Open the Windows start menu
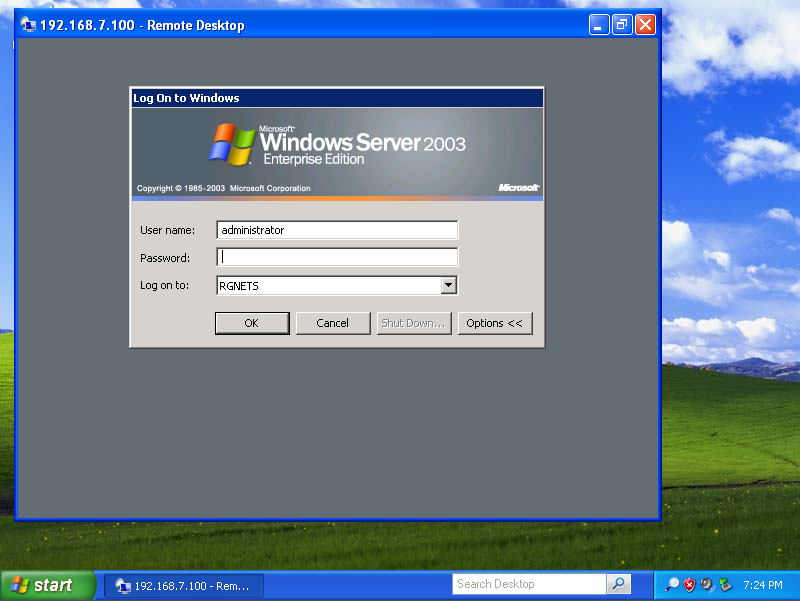The width and height of the screenshot is (800, 601). click(47, 585)
